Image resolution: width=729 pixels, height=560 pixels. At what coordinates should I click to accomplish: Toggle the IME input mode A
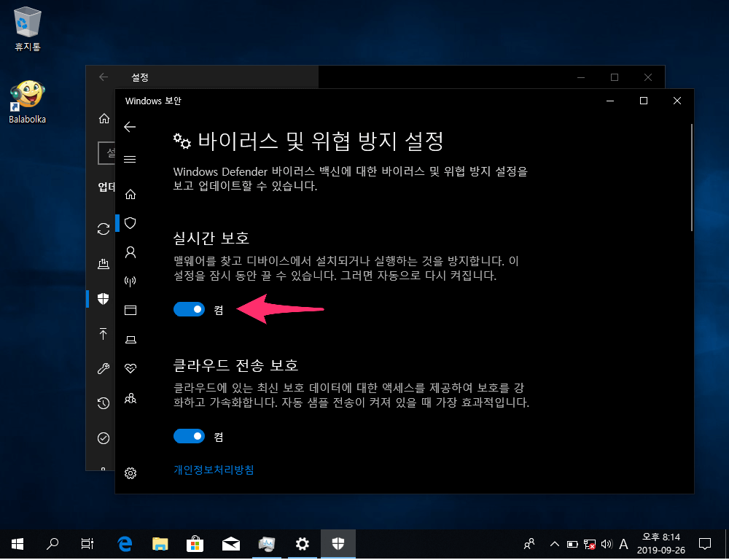pyautogui.click(x=624, y=544)
